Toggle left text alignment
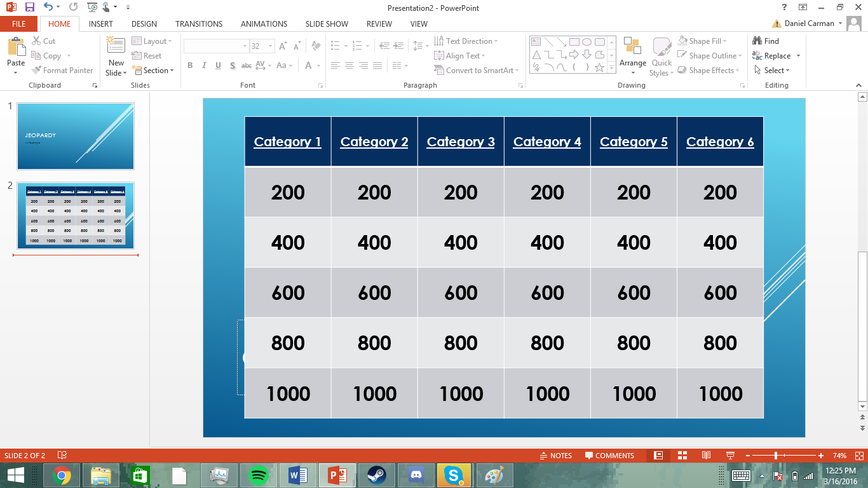The height and width of the screenshot is (488, 868). [336, 65]
